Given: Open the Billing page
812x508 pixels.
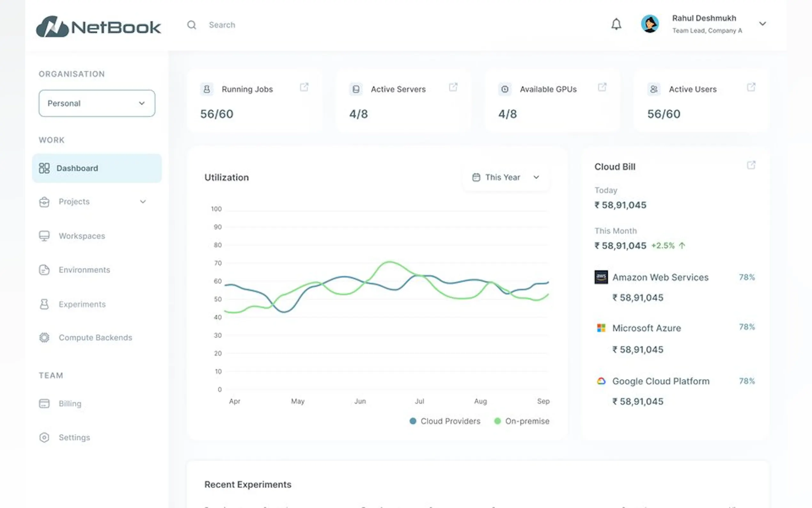Looking at the screenshot, I should pos(70,403).
